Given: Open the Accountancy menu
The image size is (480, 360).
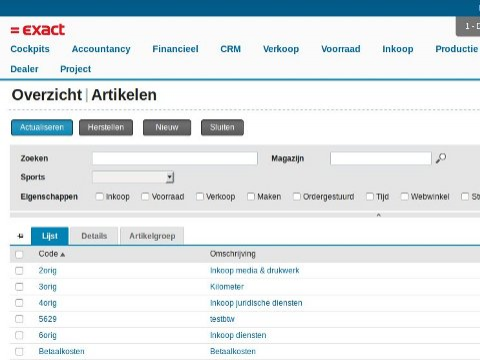Looking at the screenshot, I should (101, 49).
